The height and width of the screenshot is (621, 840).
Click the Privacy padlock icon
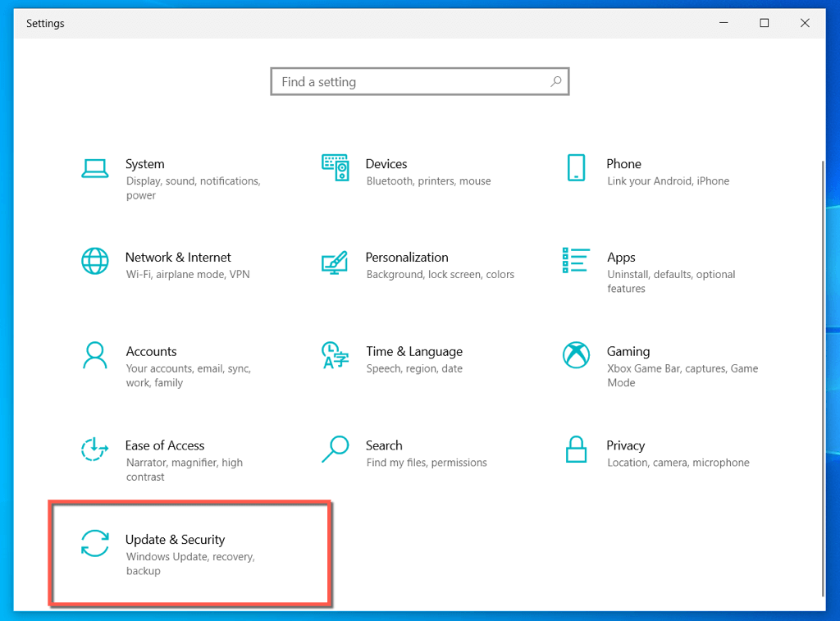[x=576, y=449]
